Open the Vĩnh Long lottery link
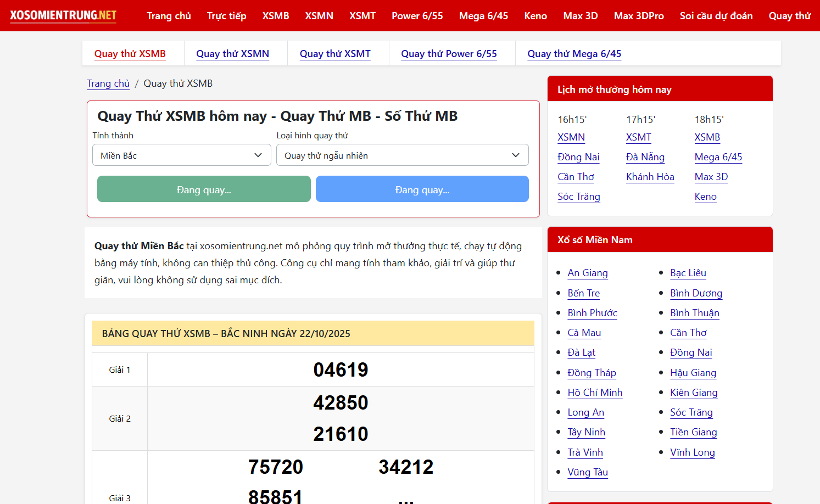This screenshot has height=504, width=820. 692,452
